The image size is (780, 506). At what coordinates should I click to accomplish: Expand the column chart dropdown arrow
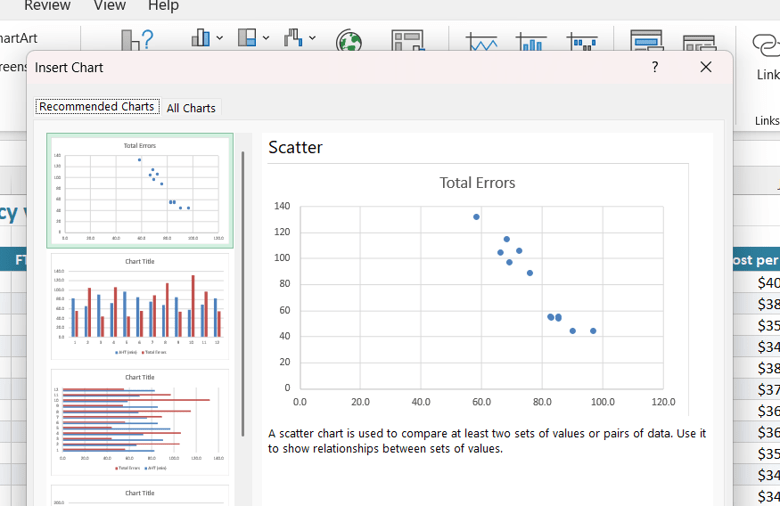click(x=219, y=38)
